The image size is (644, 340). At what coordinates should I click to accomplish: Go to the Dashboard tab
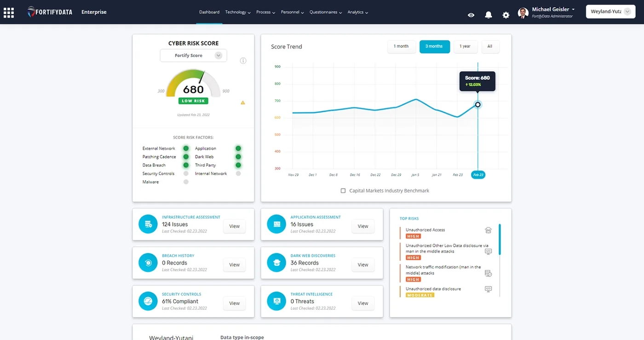tap(209, 12)
